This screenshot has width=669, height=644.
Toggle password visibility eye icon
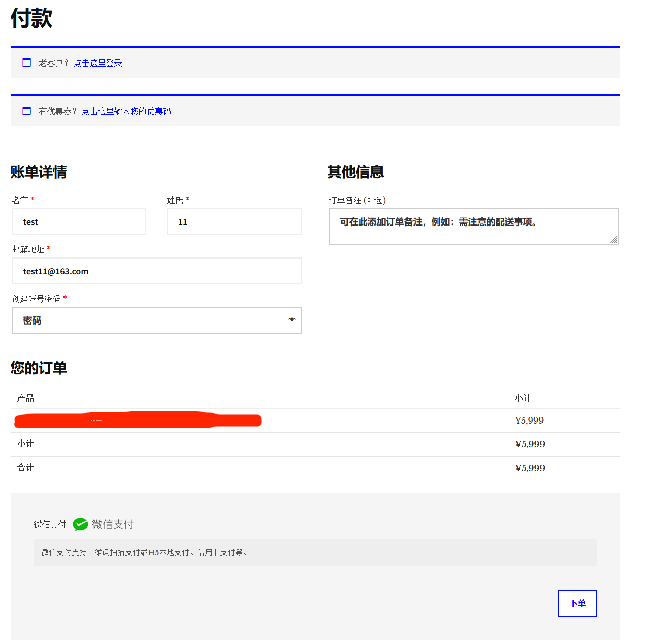(x=291, y=319)
